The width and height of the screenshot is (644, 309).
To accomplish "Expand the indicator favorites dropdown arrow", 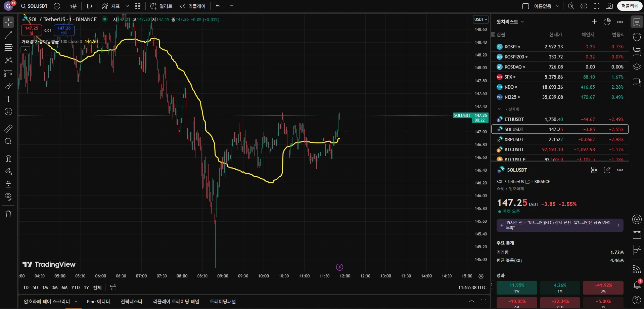I will click(127, 6).
